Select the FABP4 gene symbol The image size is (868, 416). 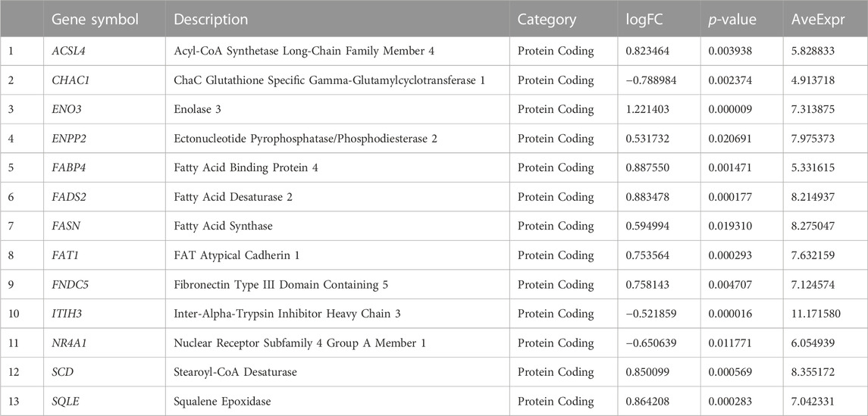[x=64, y=167]
